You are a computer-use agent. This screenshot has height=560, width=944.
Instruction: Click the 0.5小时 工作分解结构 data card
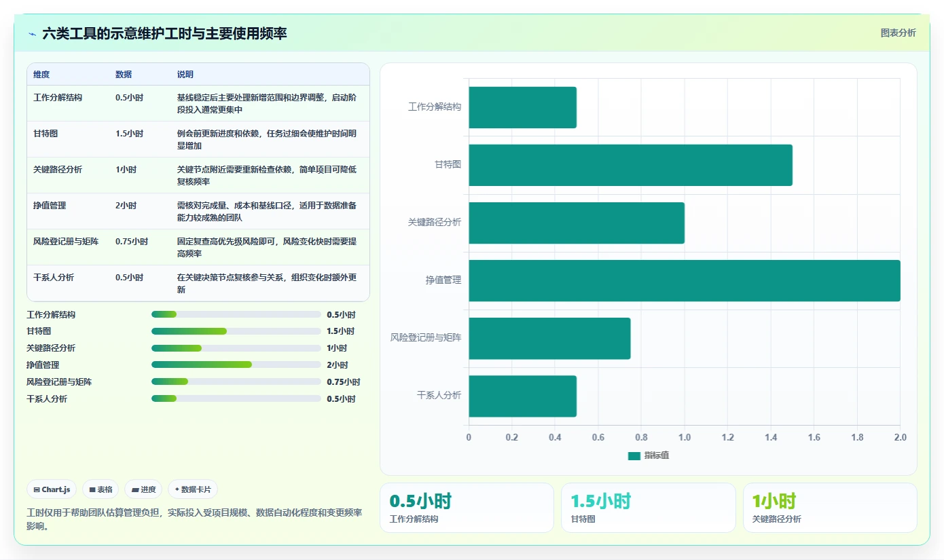[x=467, y=508]
